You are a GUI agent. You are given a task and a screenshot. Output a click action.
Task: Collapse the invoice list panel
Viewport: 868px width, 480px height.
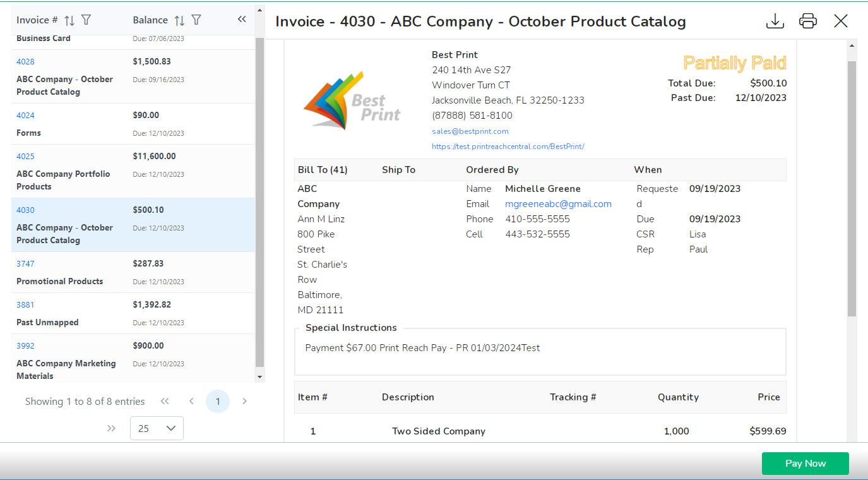(242, 20)
